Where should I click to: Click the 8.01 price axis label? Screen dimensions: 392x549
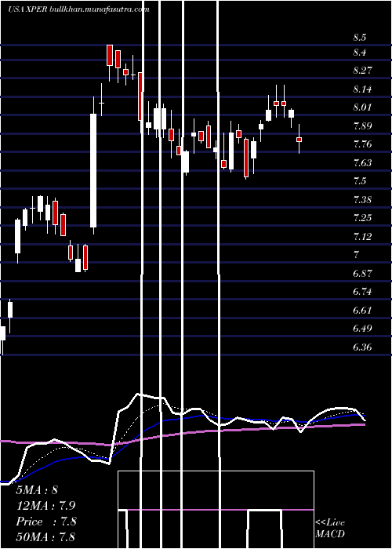(x=362, y=107)
